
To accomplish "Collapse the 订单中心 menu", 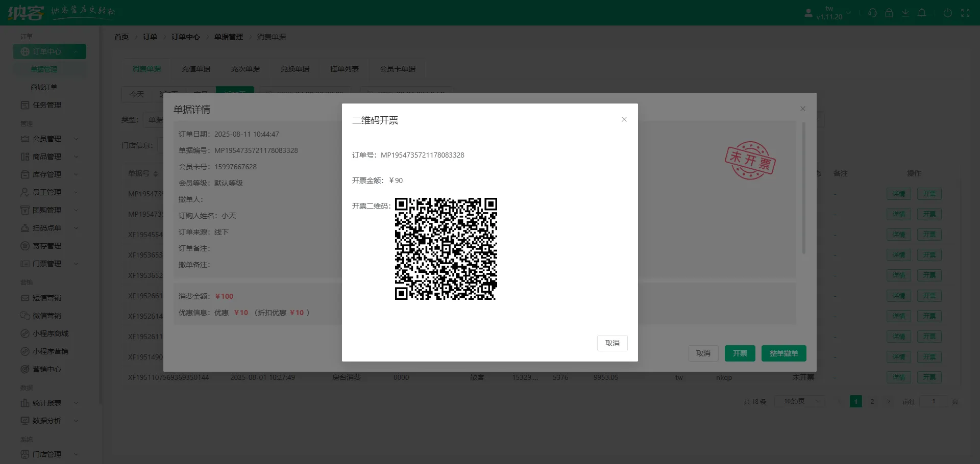I will [x=77, y=51].
